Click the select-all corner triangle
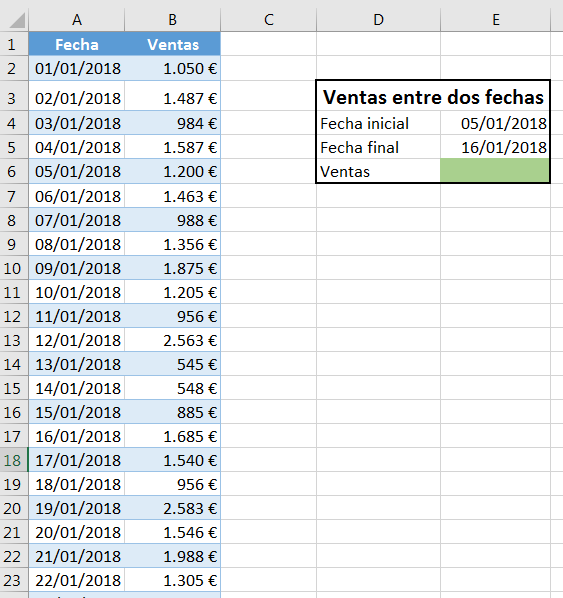The image size is (563, 598). (16, 20)
